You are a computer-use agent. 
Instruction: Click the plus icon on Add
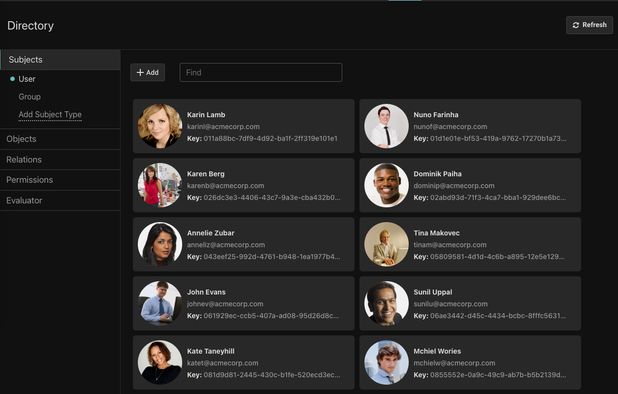(140, 72)
